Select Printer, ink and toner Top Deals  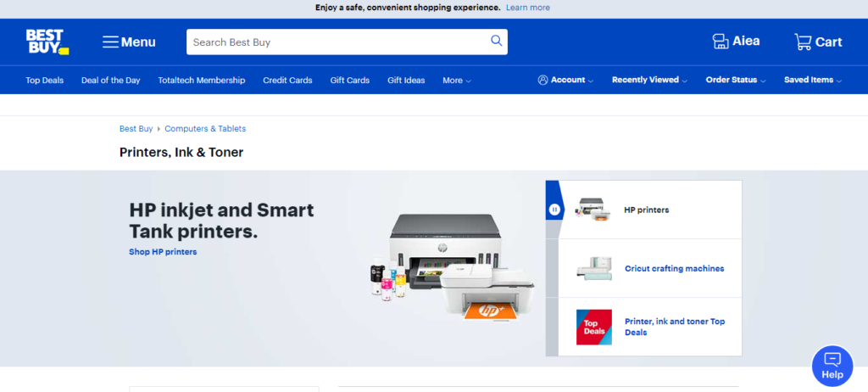tap(650, 327)
